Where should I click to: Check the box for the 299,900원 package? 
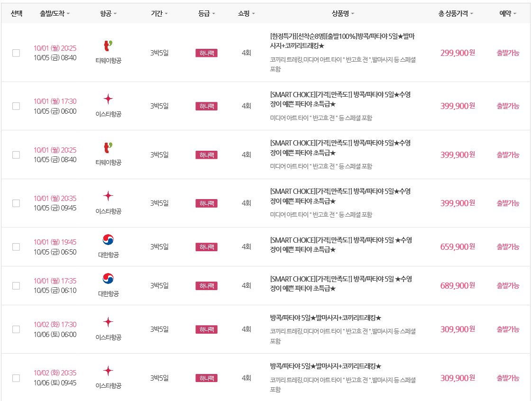[x=16, y=53]
